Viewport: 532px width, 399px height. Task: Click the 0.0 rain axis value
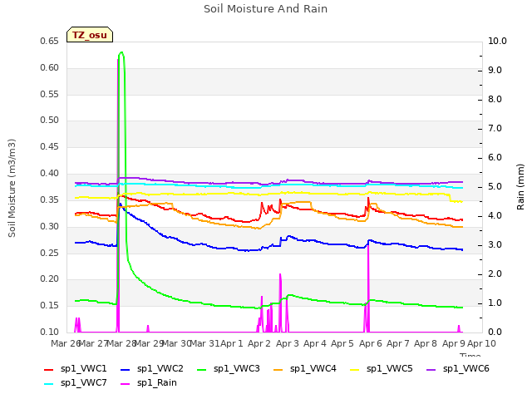tap(495, 332)
